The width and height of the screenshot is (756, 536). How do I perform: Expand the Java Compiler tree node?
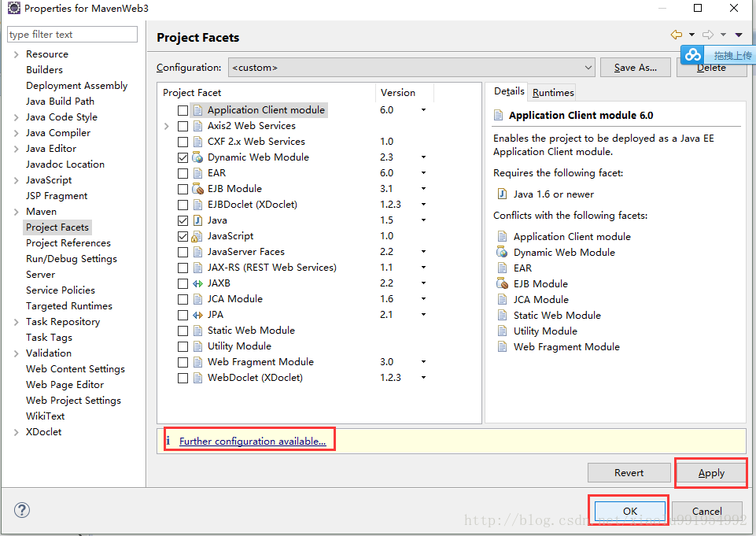click(16, 133)
